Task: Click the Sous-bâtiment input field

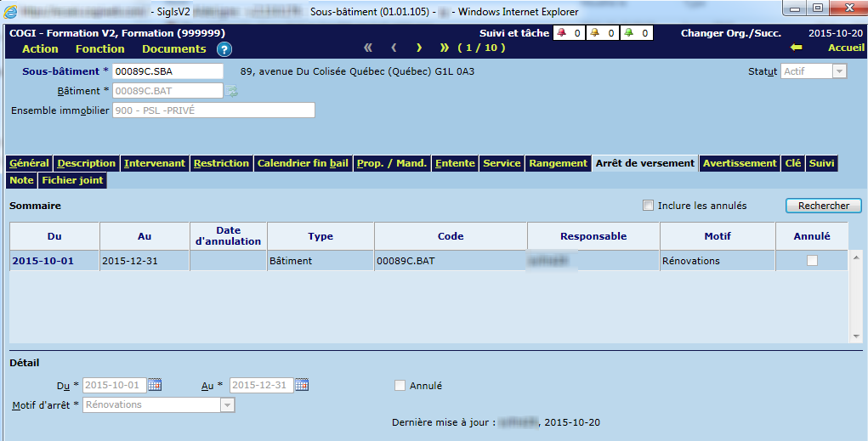Action: pyautogui.click(x=167, y=71)
